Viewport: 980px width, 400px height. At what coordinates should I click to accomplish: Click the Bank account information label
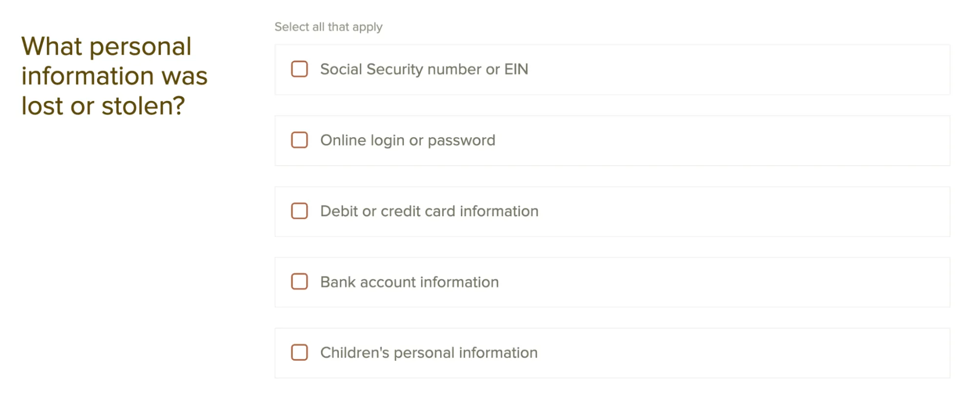(x=409, y=282)
